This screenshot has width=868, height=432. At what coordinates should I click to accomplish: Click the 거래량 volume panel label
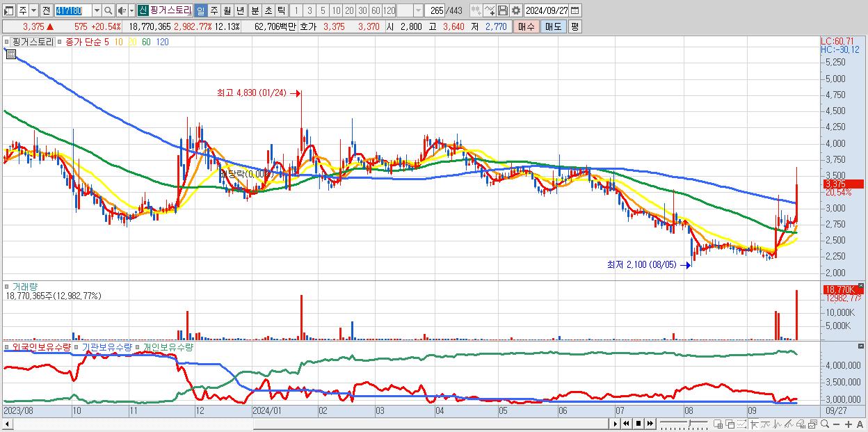pos(24,286)
